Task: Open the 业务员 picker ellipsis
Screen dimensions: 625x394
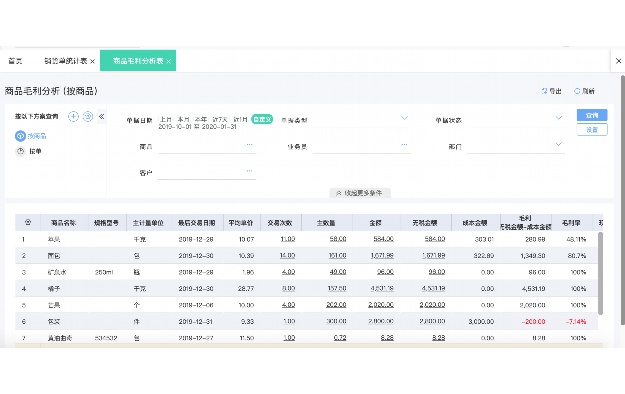Action: pos(404,145)
